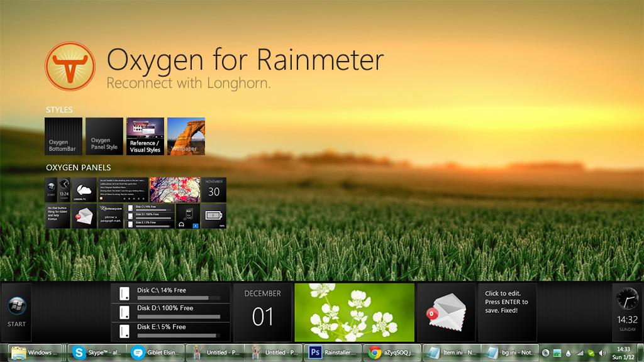Select the Oxygen BottomBar style preview

(x=63, y=136)
